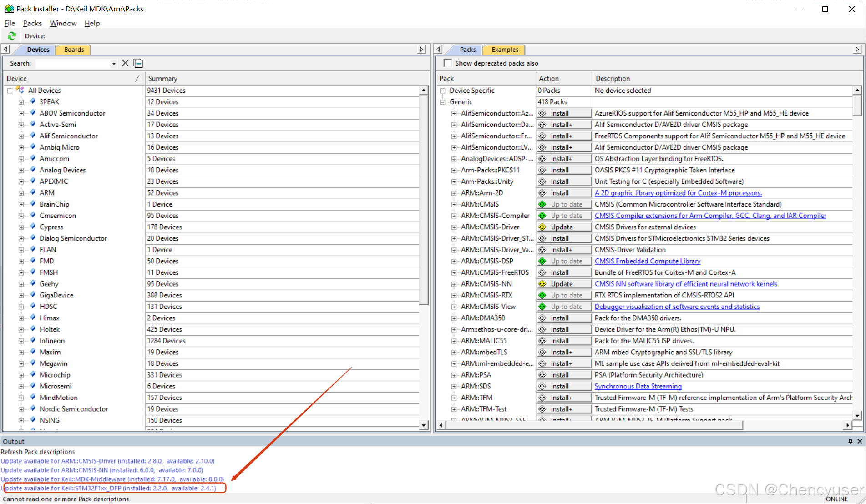
Task: Open the File menu
Action: (x=10, y=23)
